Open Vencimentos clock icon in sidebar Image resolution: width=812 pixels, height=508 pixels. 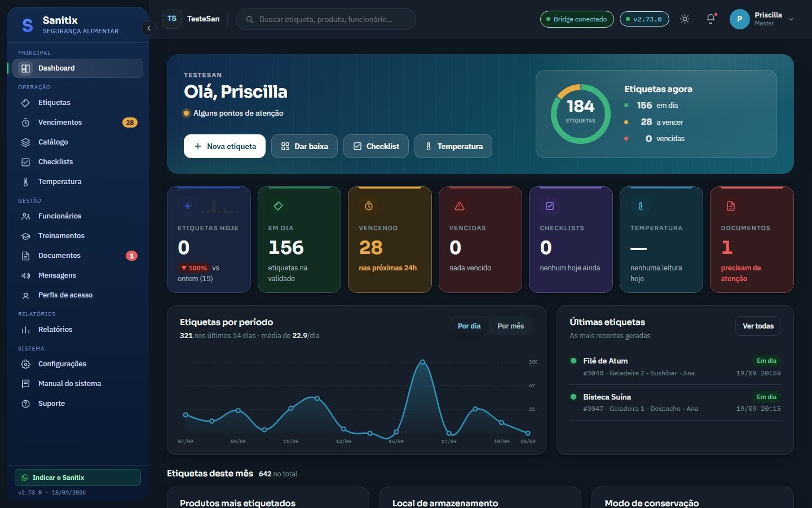tap(25, 122)
